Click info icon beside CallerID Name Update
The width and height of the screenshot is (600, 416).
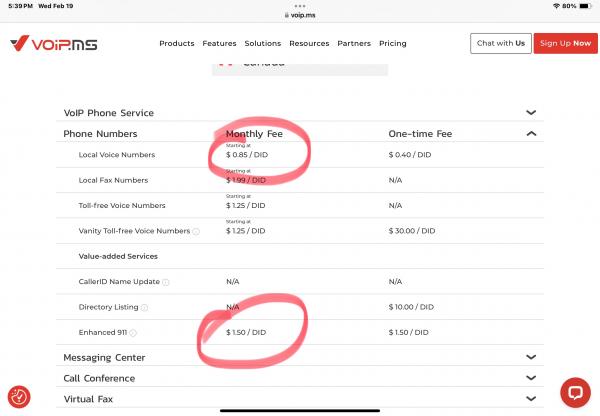tap(166, 282)
